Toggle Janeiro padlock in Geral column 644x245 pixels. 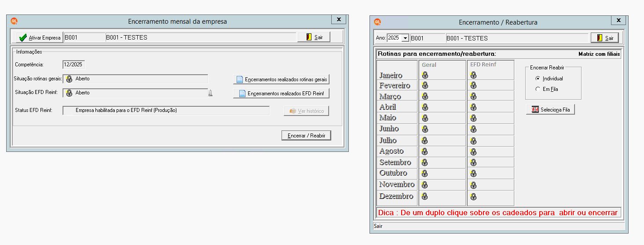(425, 75)
